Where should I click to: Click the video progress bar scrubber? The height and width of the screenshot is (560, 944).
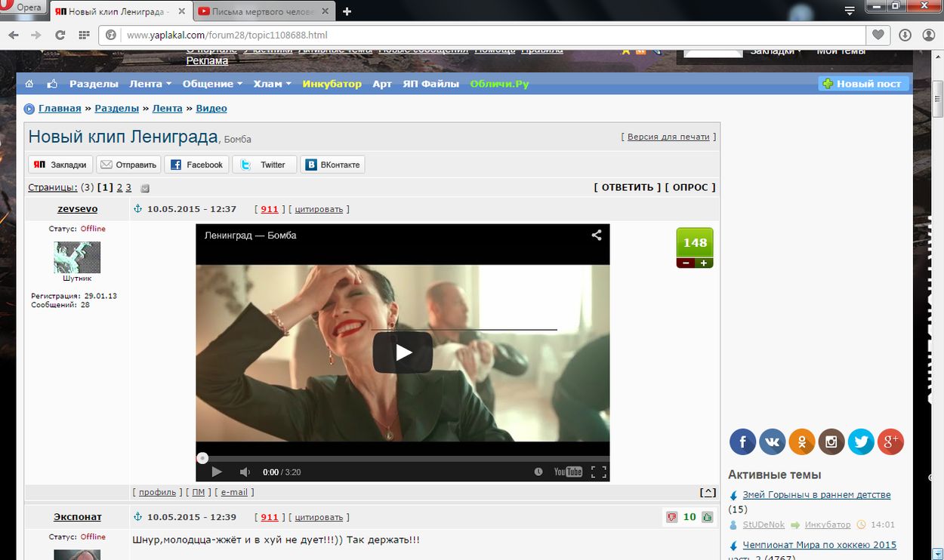tap(202, 458)
